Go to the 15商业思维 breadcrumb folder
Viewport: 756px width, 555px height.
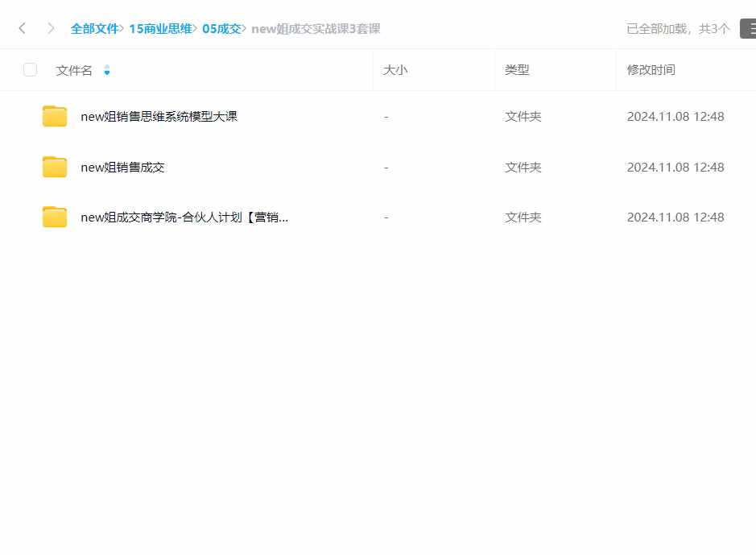point(160,29)
